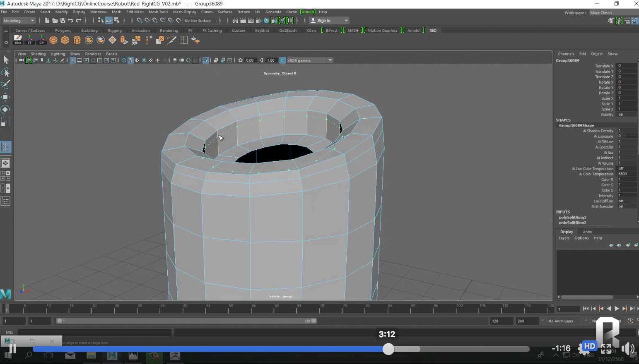Click the Hist shelf button
Viewport: 639px width, 364px height.
pos(18,40)
